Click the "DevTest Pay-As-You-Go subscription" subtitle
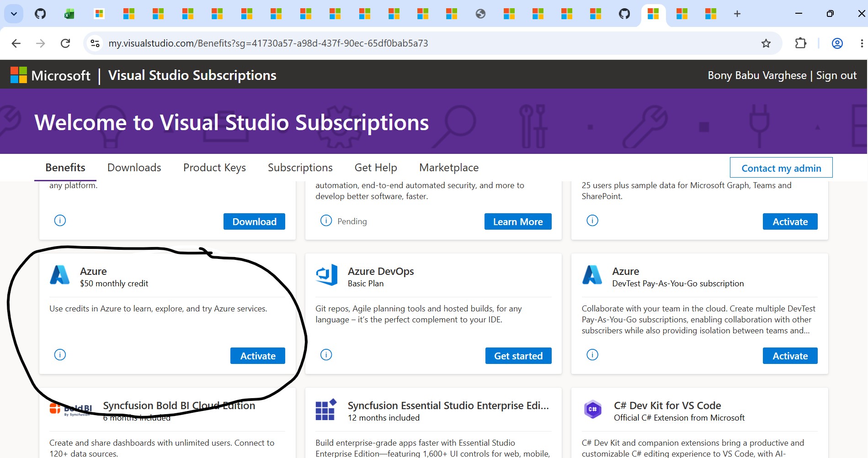Screen dimensions: 868x458 (x=678, y=284)
